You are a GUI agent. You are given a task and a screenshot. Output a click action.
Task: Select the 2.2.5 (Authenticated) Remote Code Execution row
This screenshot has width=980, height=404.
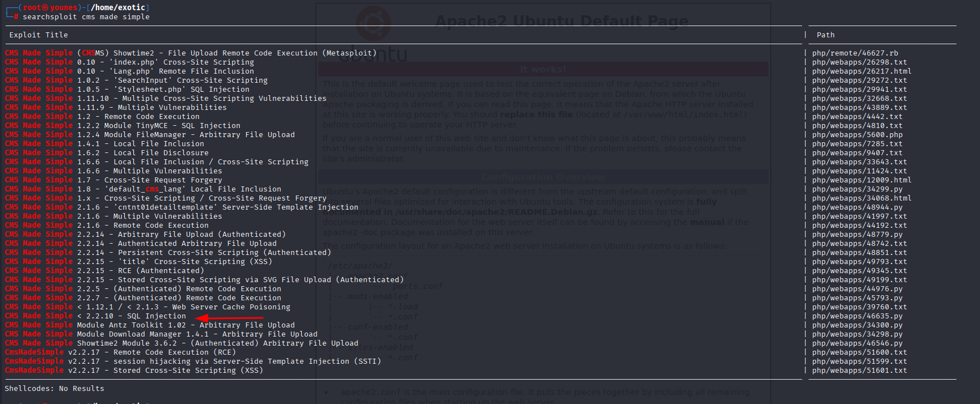pos(143,289)
